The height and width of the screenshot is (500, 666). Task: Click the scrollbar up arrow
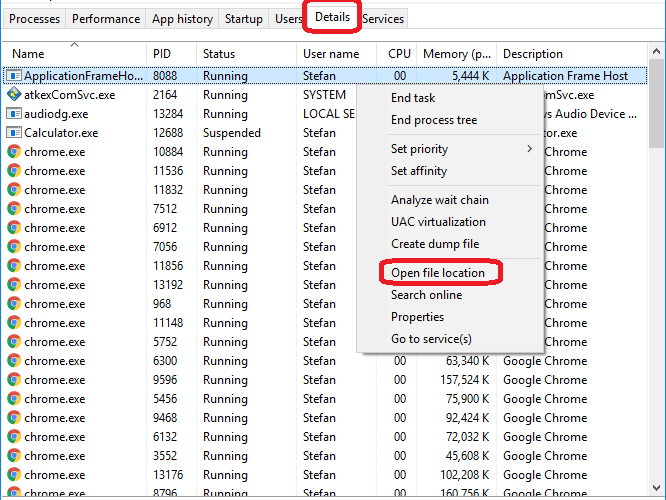click(656, 51)
